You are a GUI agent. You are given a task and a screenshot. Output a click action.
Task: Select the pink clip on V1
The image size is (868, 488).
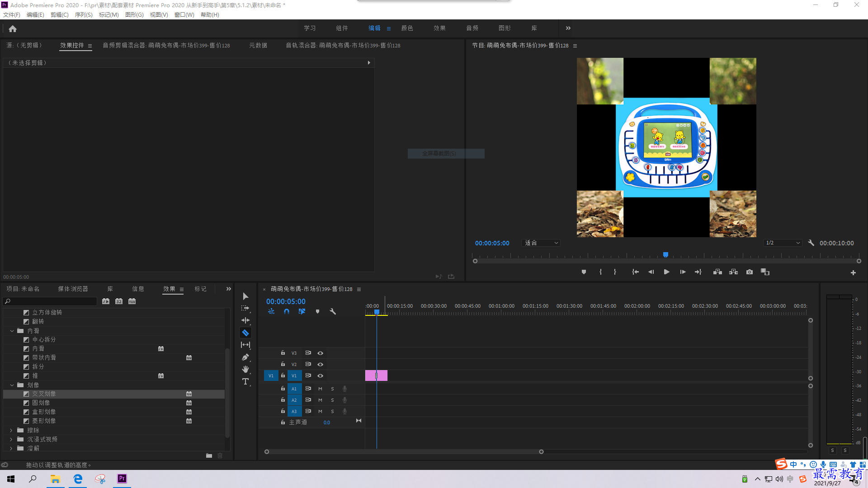click(x=376, y=375)
